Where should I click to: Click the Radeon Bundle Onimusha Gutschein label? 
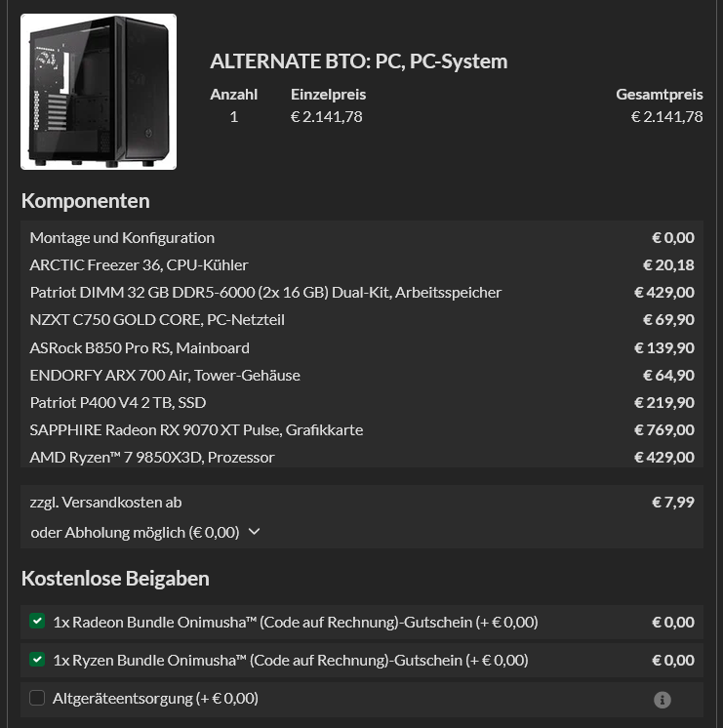coord(296,622)
